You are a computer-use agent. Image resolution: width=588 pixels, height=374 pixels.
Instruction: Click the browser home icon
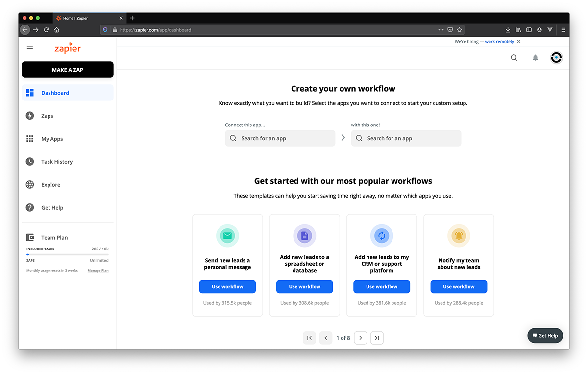click(x=57, y=30)
